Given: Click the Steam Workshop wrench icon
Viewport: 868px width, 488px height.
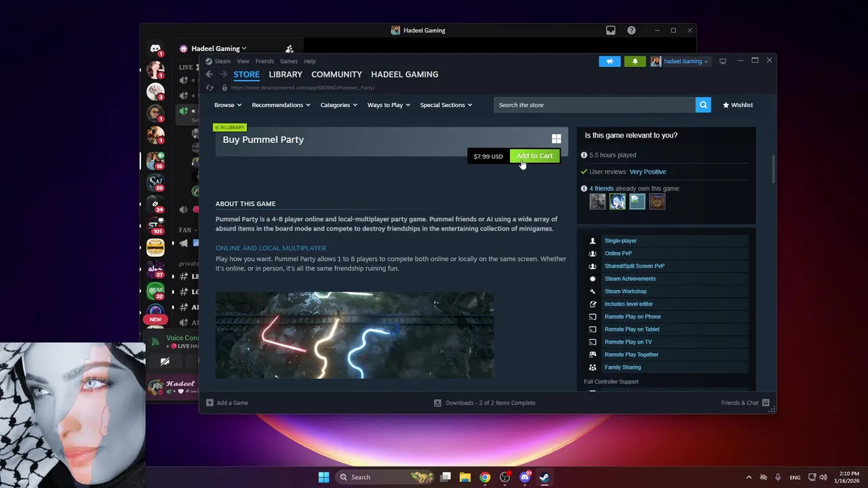Looking at the screenshot, I should pos(593,291).
